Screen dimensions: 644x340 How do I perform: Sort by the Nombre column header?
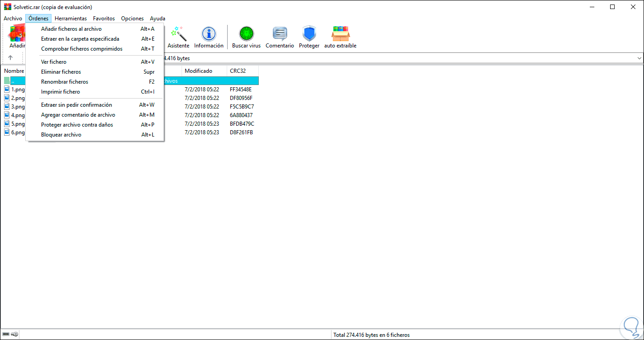[x=14, y=71]
